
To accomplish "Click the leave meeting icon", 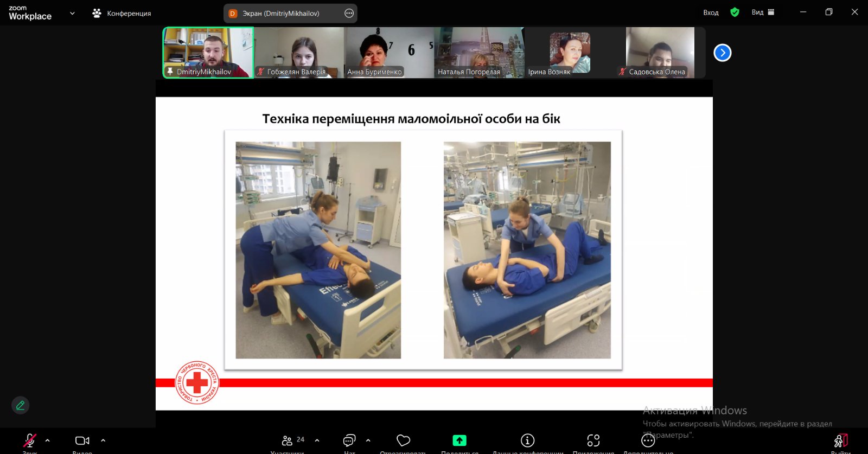I will tap(840, 440).
